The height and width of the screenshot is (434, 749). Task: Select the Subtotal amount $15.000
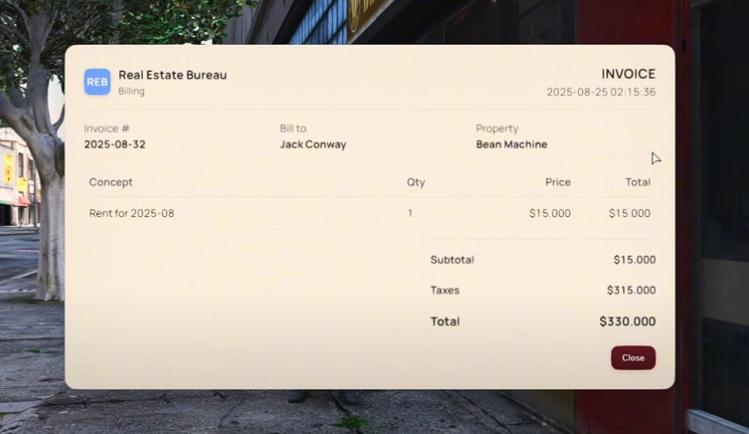(634, 260)
